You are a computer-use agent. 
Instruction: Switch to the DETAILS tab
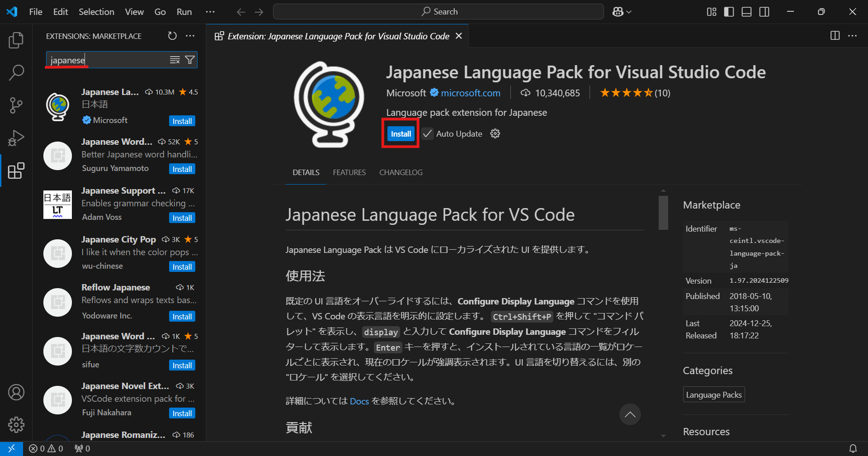click(306, 172)
